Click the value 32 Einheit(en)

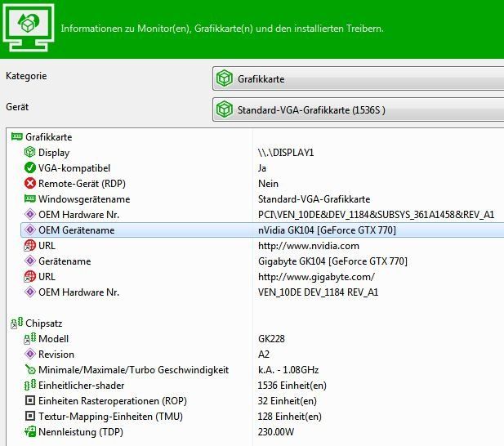[288, 401]
